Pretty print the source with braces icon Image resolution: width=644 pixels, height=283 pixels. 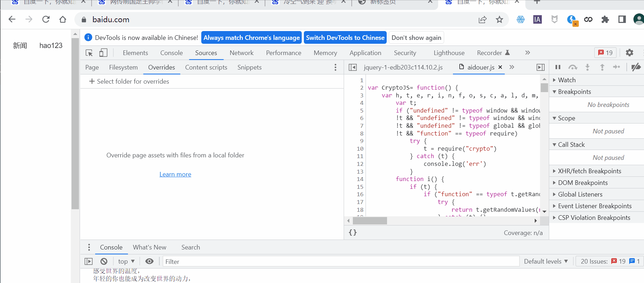(x=352, y=233)
